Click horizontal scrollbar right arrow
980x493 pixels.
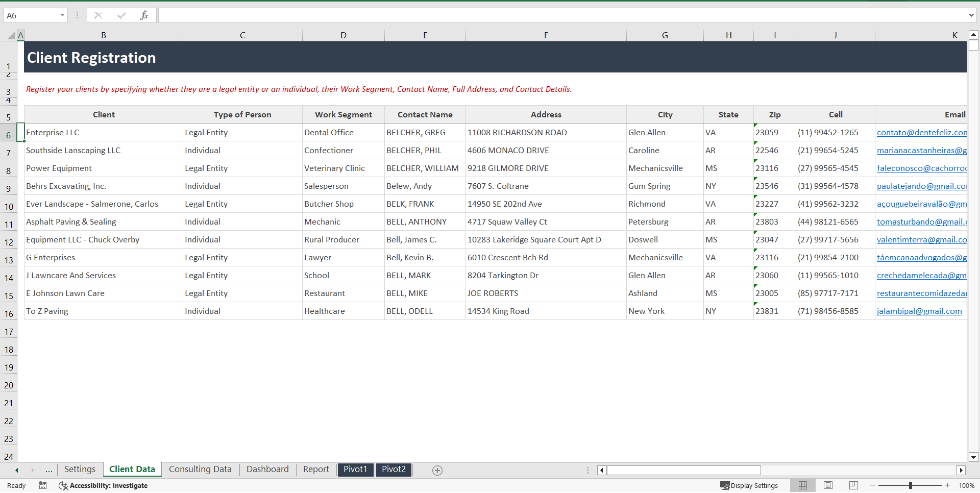tap(961, 471)
